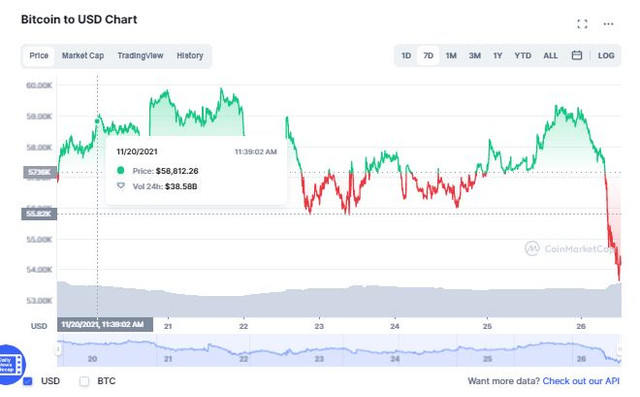Select the 1M time range
The height and width of the screenshot is (397, 640).
point(451,55)
